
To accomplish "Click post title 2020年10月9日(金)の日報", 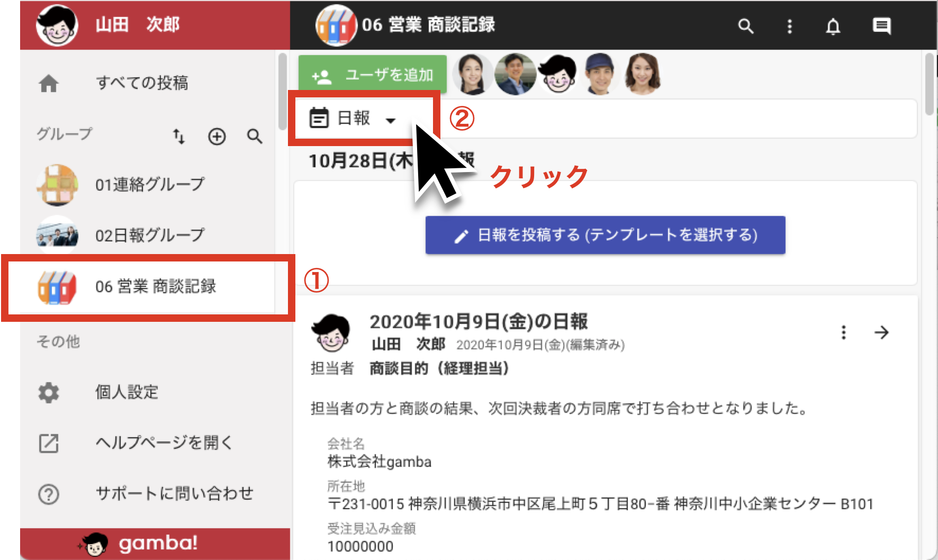I will click(x=479, y=322).
